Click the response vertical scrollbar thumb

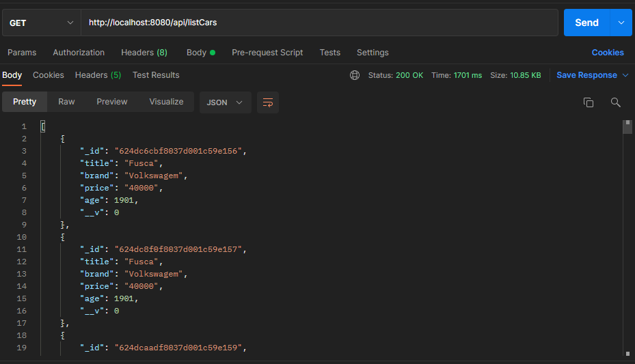627,126
